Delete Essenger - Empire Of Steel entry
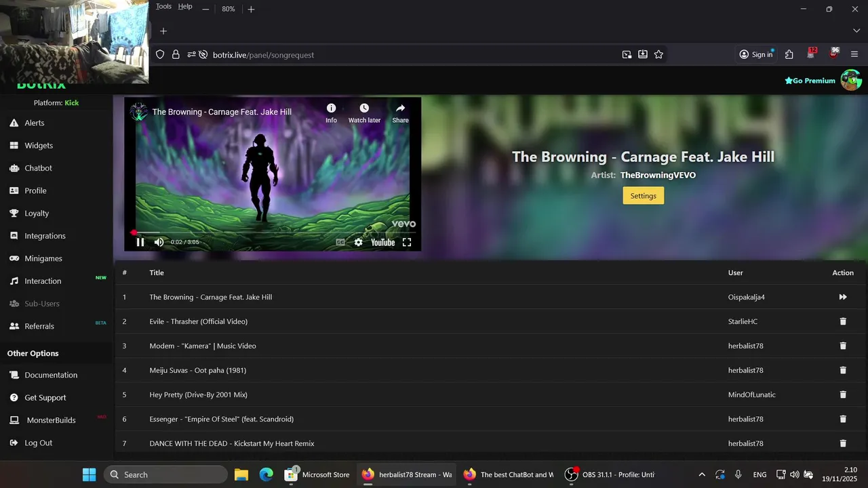 point(843,419)
